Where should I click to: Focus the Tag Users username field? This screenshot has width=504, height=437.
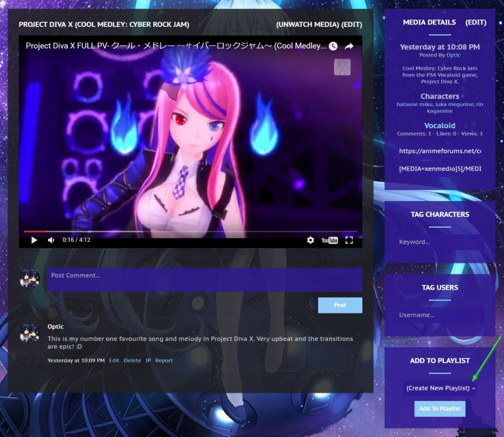click(x=440, y=315)
